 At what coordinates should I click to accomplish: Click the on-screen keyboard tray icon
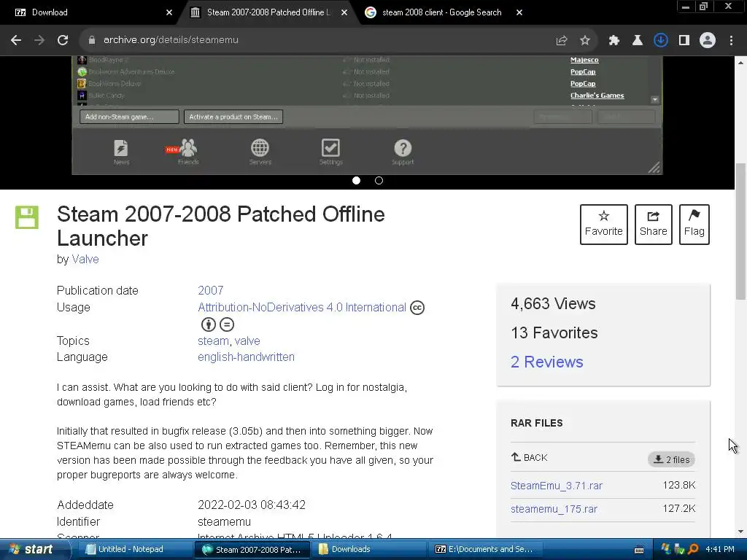[x=639, y=550]
